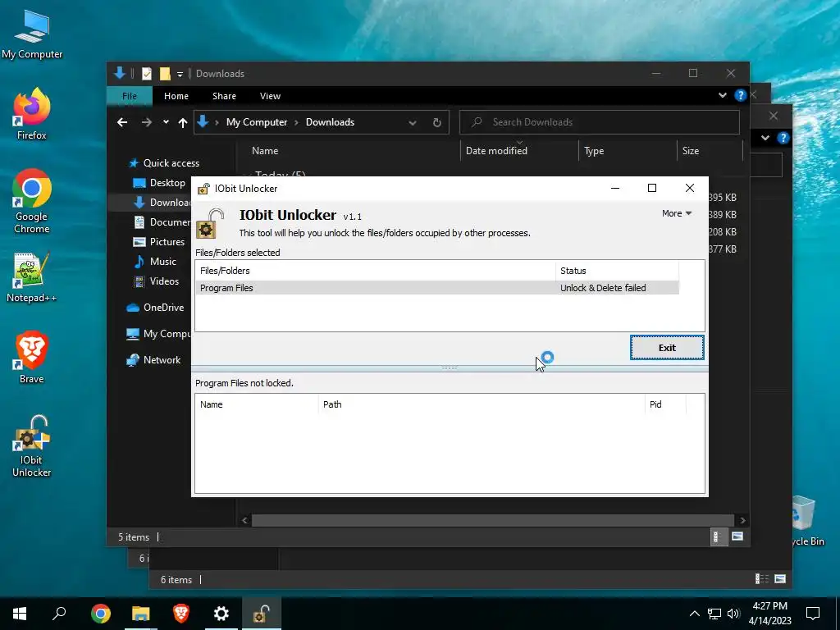
Task: Open IObit Unlocker desktop shortcut
Action: pos(32,445)
